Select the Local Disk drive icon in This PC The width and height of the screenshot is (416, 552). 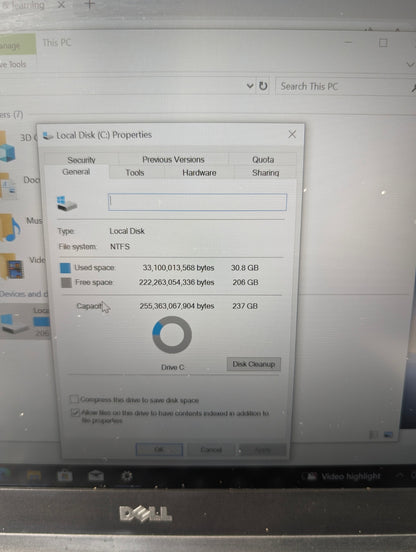point(15,324)
